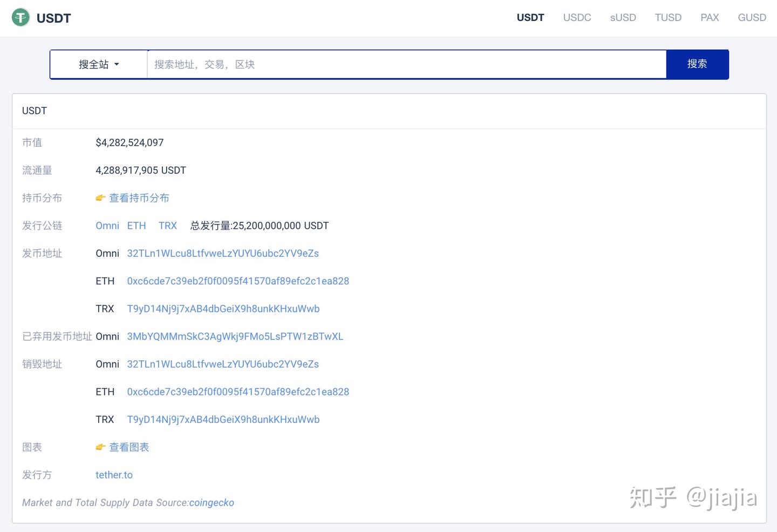Open the coingecko data source link
The height and width of the screenshot is (532, 777).
(212, 503)
